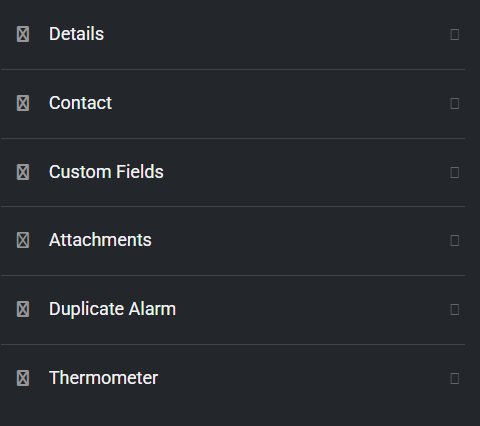
Task: Select the Custom Fields section icon
Action: pos(23,172)
